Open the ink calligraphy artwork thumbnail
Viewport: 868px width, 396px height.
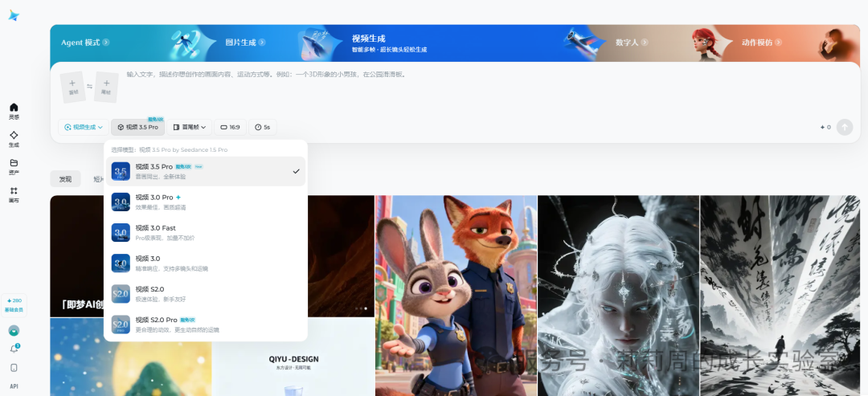tap(780, 296)
